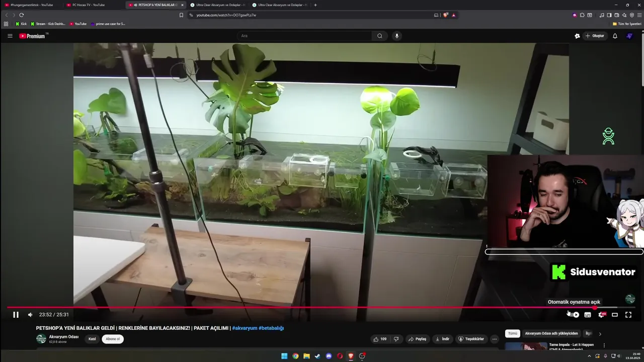This screenshot has height=362, width=644.
Task: Select the Tümü filter chip
Action: [x=512, y=333]
